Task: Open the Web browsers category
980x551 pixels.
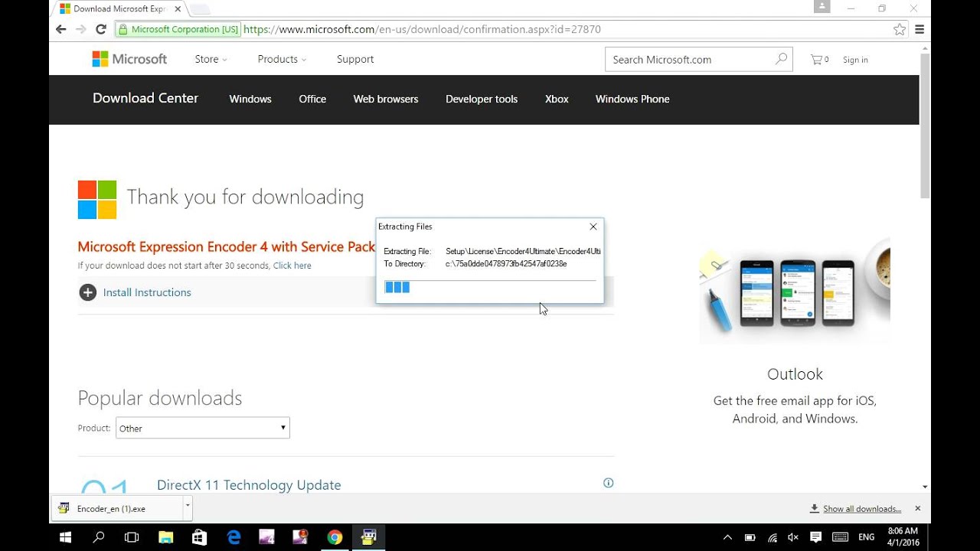Action: click(x=386, y=99)
